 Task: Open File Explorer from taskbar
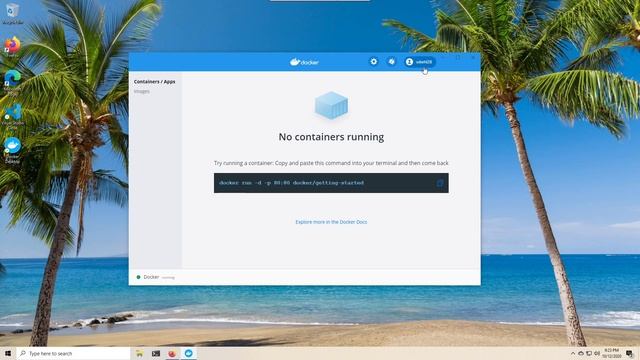(140, 353)
